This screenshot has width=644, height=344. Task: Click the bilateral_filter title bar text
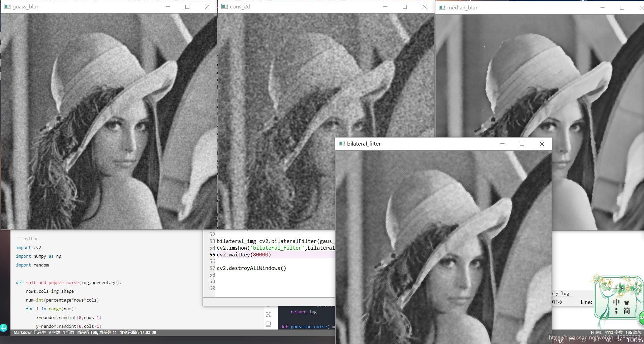click(x=364, y=144)
